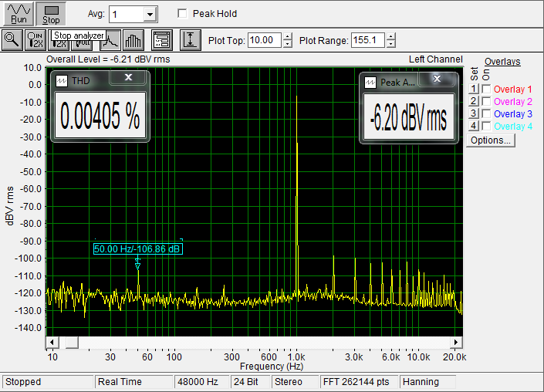
Task: Close the Peak Amplitude utility window
Action: coord(437,79)
